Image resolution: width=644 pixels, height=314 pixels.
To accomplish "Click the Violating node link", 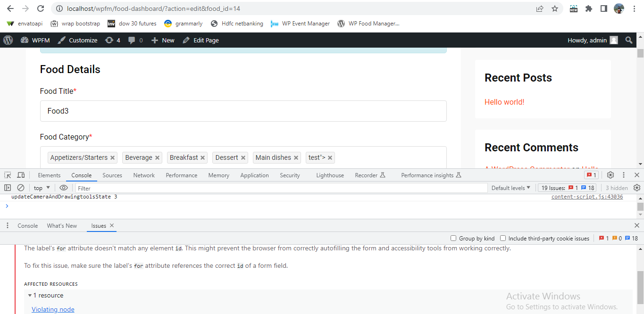I will coord(53,309).
